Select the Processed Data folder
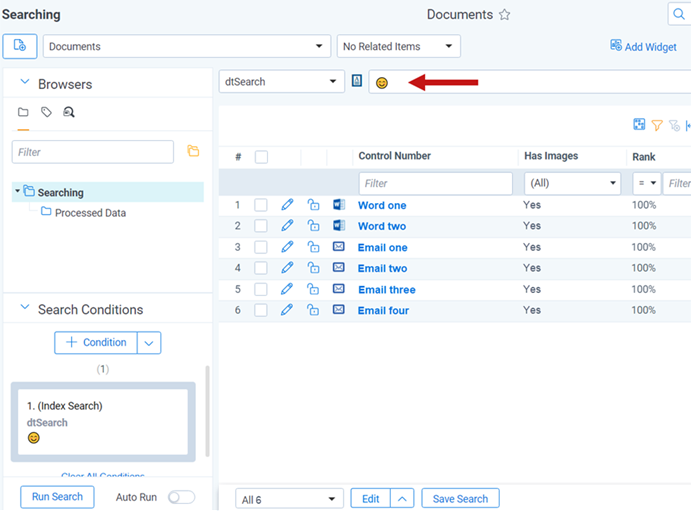Screen dimensions: 691x511 pos(90,213)
